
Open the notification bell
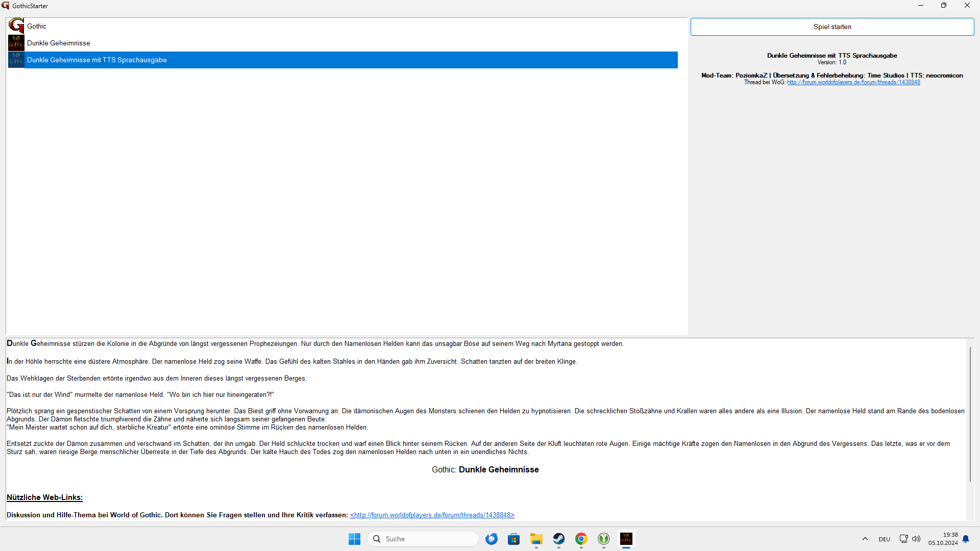(x=966, y=539)
